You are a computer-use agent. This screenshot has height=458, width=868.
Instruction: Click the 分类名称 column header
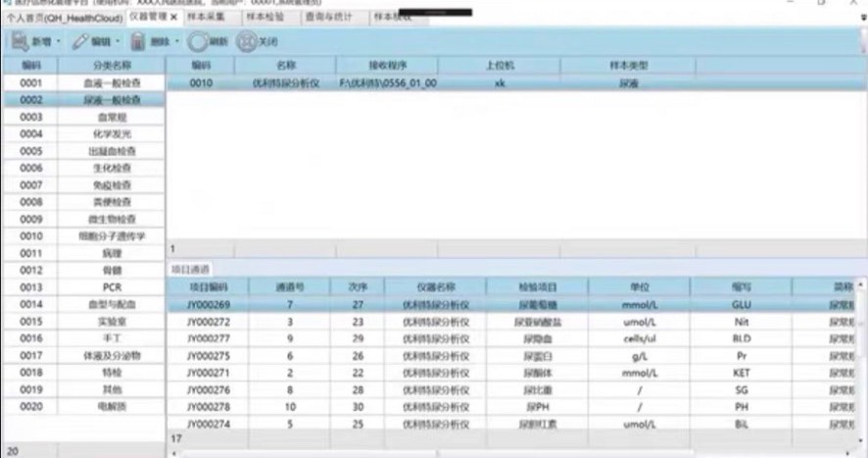[x=112, y=66]
